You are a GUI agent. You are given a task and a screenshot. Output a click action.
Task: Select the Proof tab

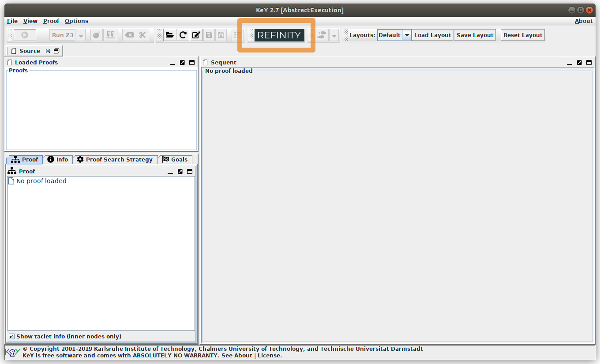pyautogui.click(x=25, y=160)
